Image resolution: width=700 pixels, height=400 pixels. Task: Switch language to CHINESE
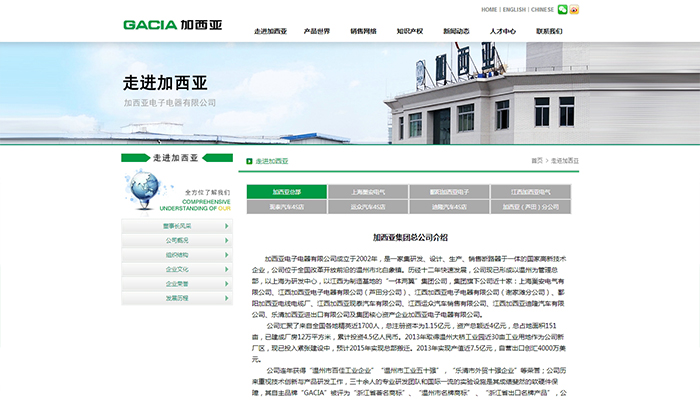[x=542, y=9]
